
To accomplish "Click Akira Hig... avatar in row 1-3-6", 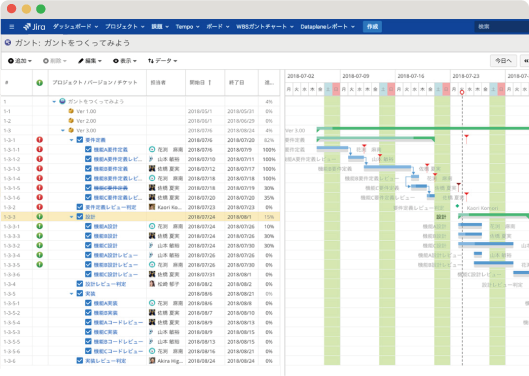I will click(x=152, y=360).
